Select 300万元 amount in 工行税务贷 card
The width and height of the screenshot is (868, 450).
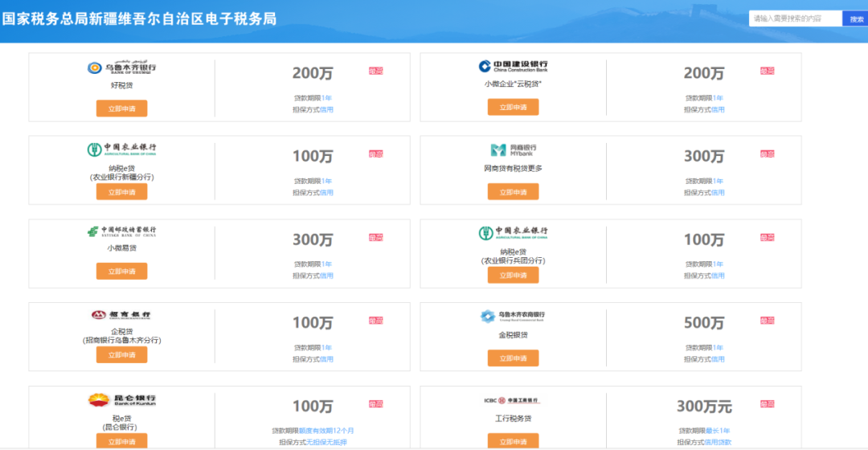click(x=704, y=407)
